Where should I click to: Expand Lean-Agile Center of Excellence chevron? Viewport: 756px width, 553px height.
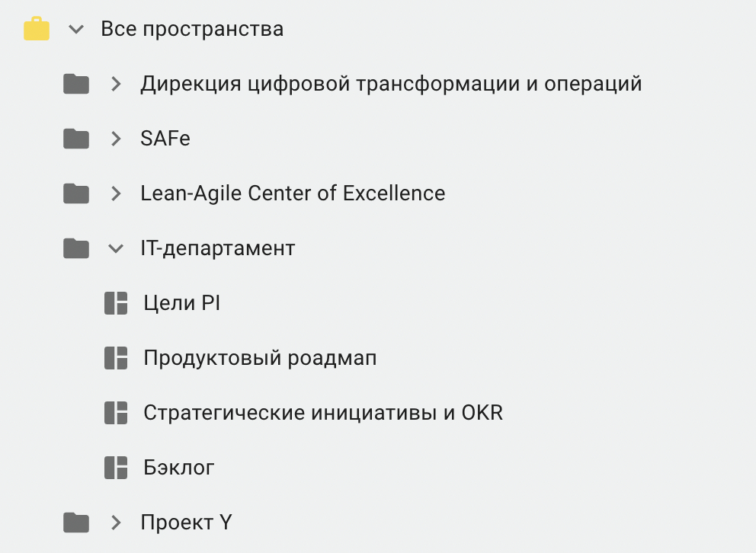click(116, 193)
